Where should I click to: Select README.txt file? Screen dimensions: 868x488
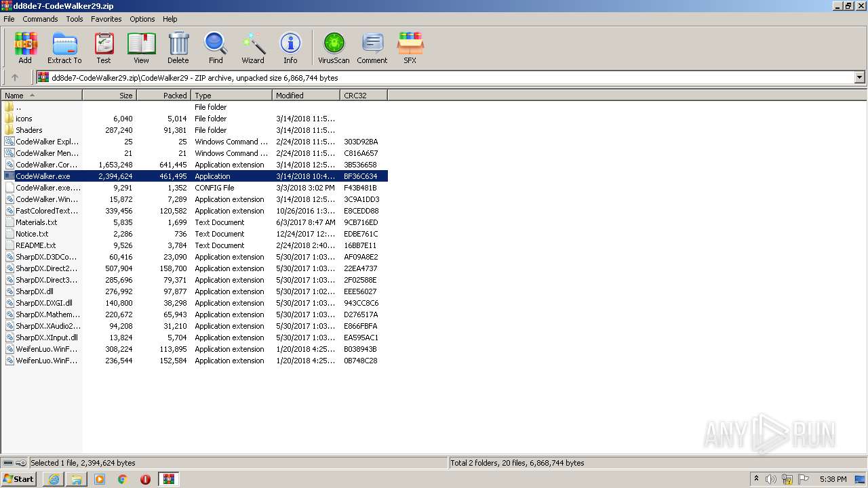point(195,245)
